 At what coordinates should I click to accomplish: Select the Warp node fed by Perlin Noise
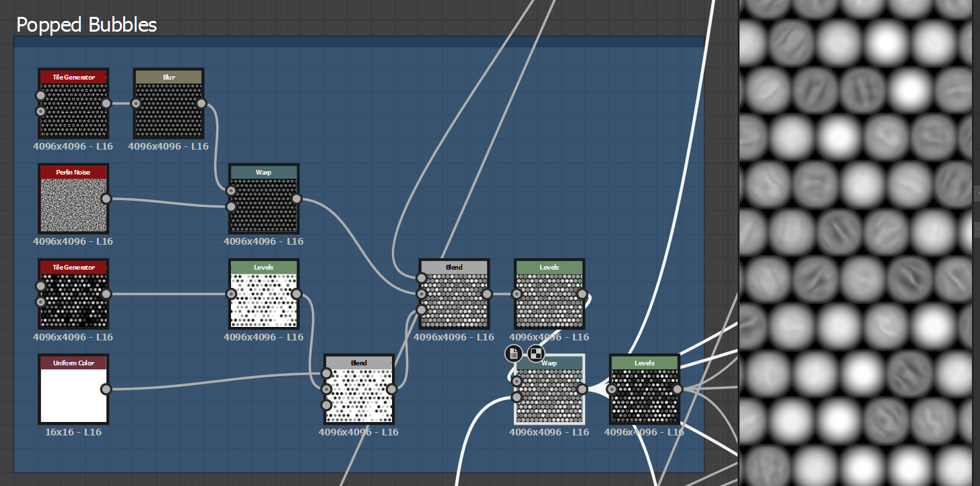263,199
